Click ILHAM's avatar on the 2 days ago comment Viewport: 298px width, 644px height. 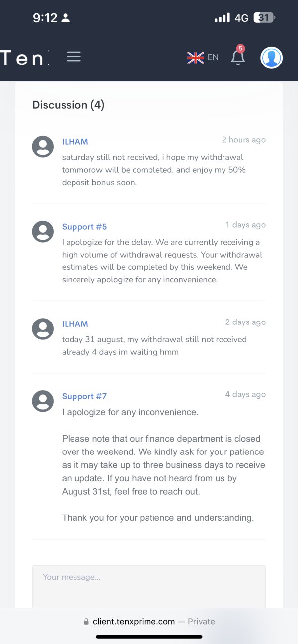pos(43,329)
